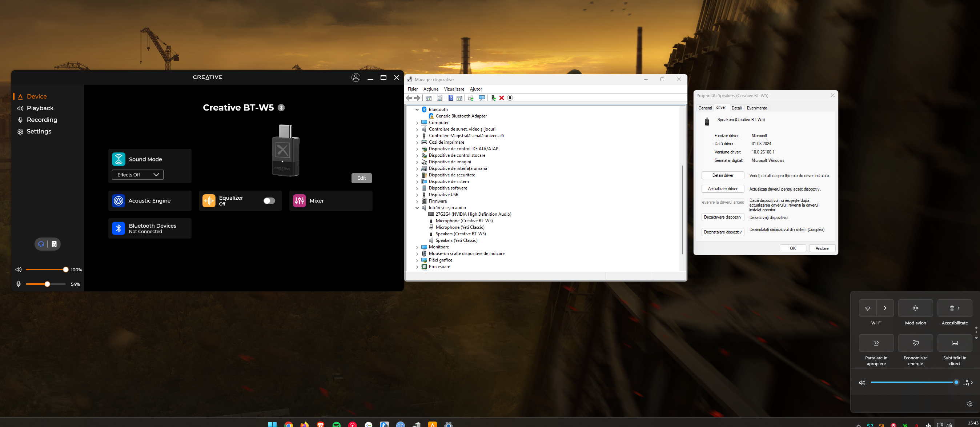Open the Effects Off sound mode dropdown
The width and height of the screenshot is (980, 427).
pos(137,175)
